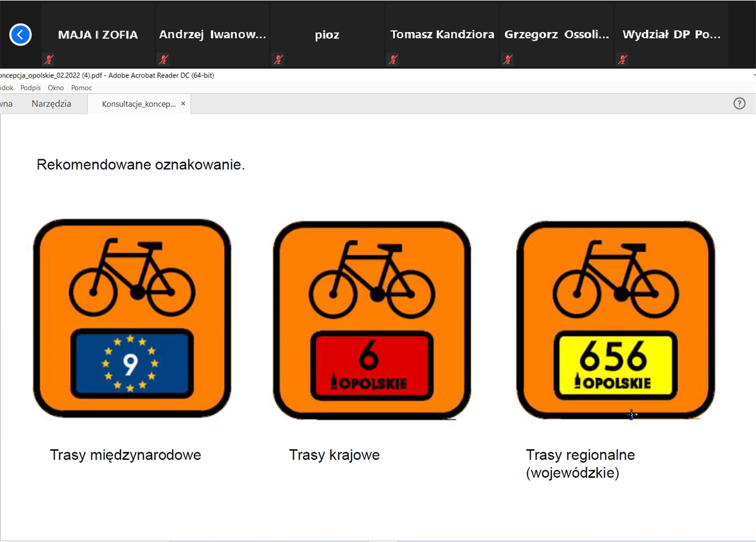The width and height of the screenshot is (756, 542).
Task: Click the red Opolskie route 6 sign
Action: 372,366
